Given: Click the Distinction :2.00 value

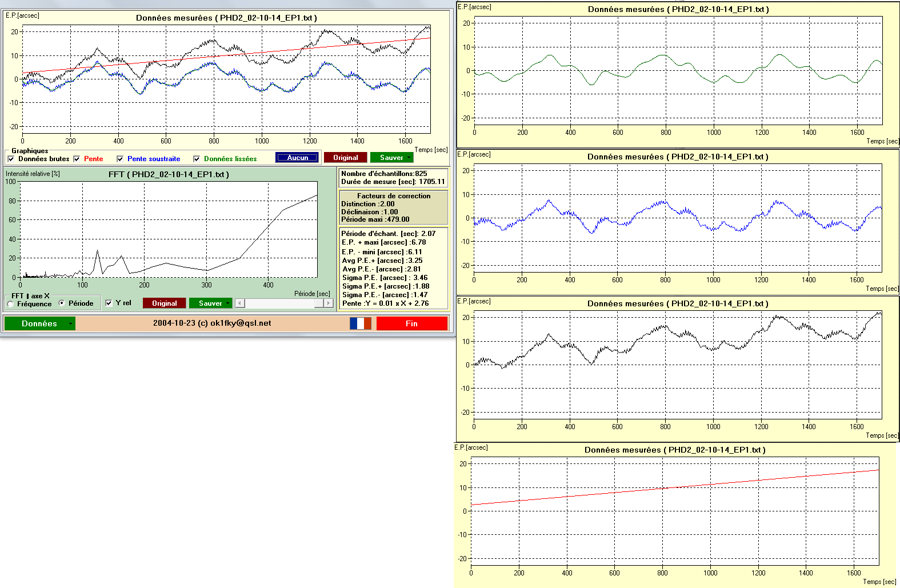Looking at the screenshot, I should click(x=368, y=204).
